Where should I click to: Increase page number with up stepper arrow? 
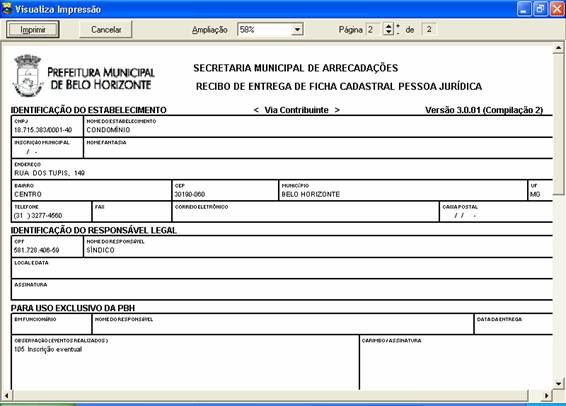click(388, 26)
